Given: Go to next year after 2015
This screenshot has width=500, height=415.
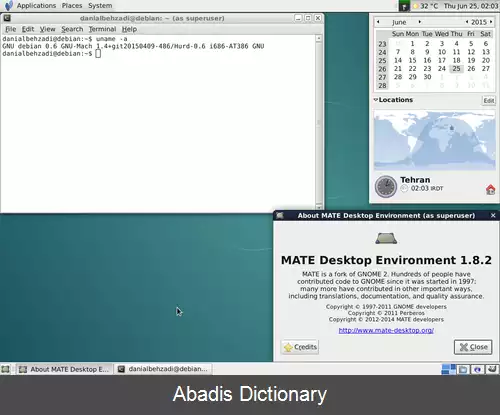Looking at the screenshot, I should (x=491, y=22).
